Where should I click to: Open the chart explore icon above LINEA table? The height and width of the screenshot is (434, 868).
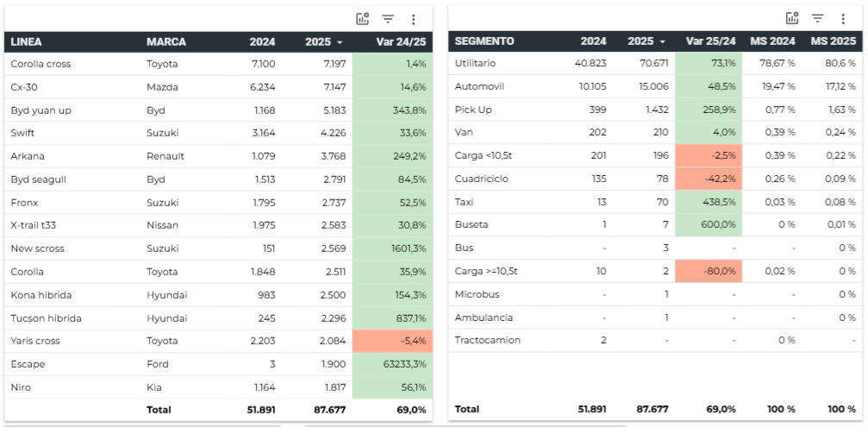click(362, 19)
